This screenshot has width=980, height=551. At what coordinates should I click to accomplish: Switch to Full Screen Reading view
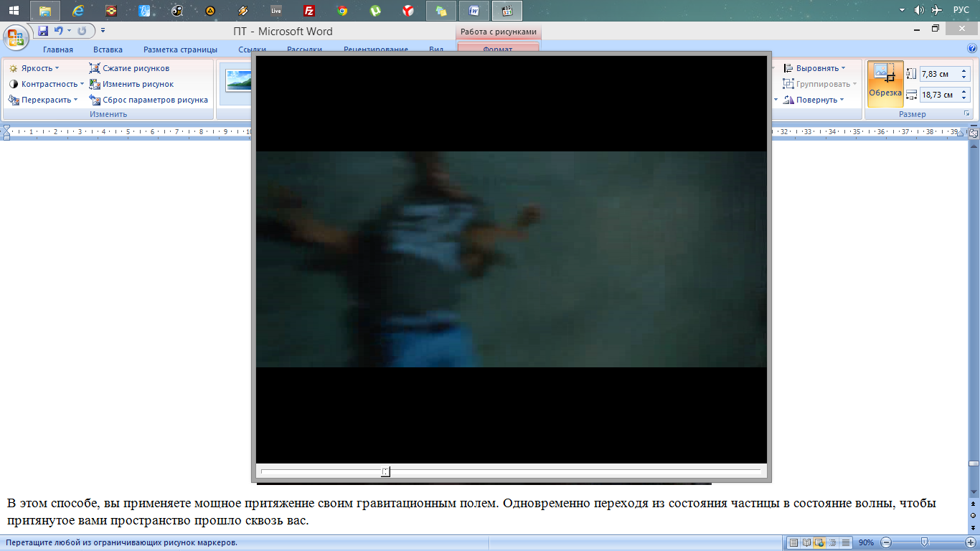[806, 542]
